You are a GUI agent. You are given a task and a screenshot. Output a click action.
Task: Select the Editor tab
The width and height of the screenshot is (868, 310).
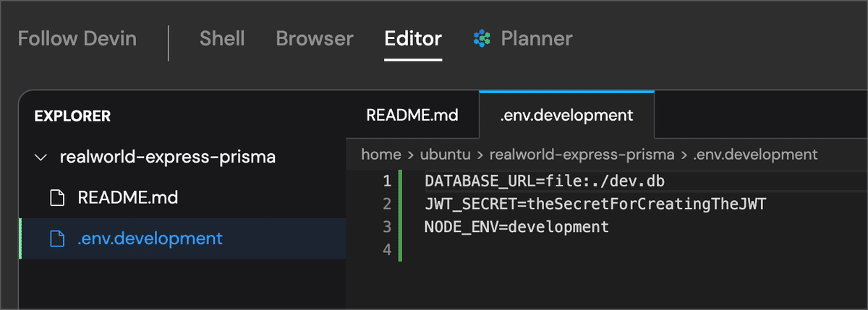pyautogui.click(x=413, y=38)
